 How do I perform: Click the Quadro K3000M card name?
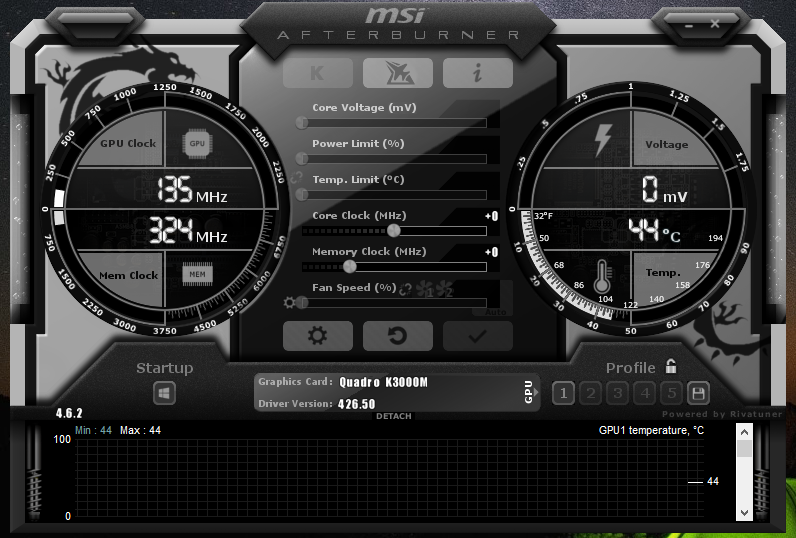click(x=383, y=382)
